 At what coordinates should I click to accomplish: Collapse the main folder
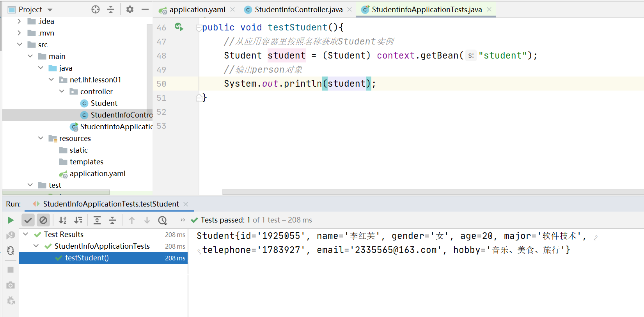30,56
